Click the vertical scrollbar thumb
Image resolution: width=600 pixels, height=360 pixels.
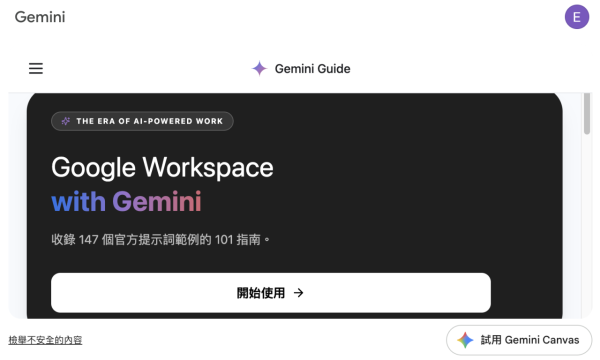[x=587, y=114]
